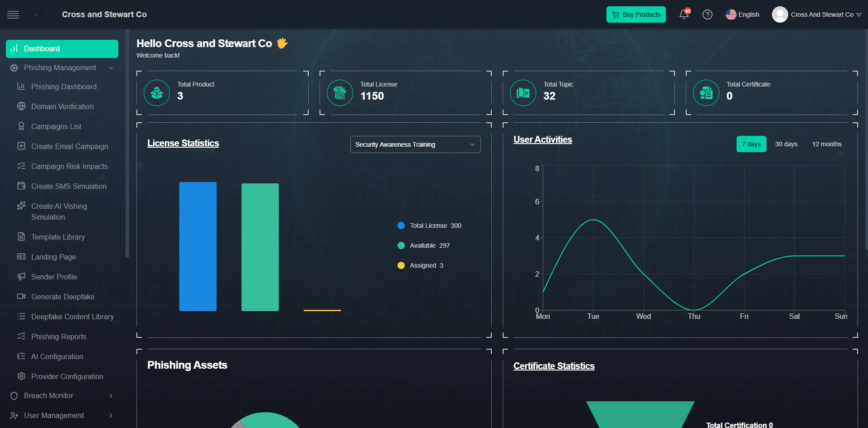Screen dimensions: 868x428
Task: Open the Cross And Stewart Co account dropdown arrow
Action: click(x=859, y=15)
